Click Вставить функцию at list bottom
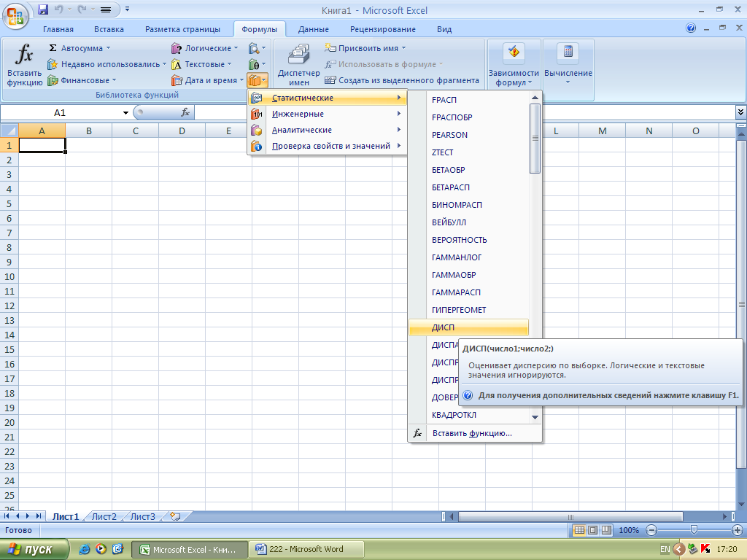Viewport: 747px width, 560px height. tap(474, 433)
